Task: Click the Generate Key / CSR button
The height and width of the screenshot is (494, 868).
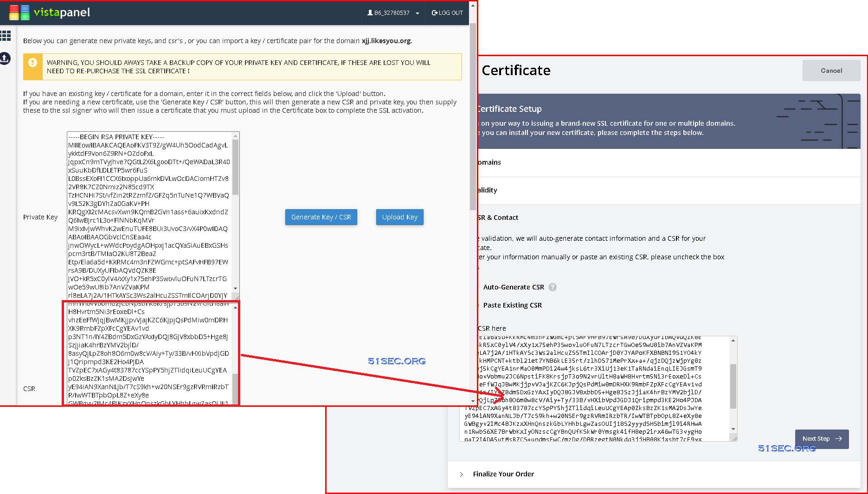Action: point(321,217)
